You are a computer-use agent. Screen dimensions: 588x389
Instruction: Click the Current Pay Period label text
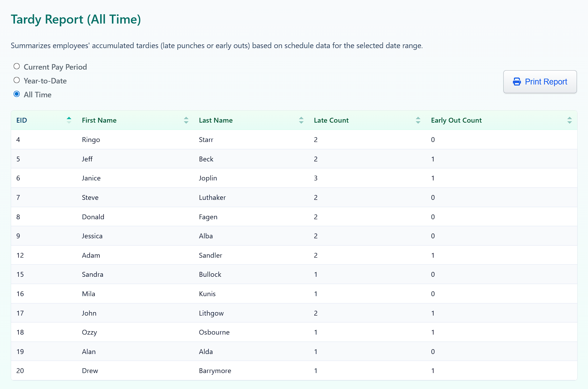click(x=55, y=67)
